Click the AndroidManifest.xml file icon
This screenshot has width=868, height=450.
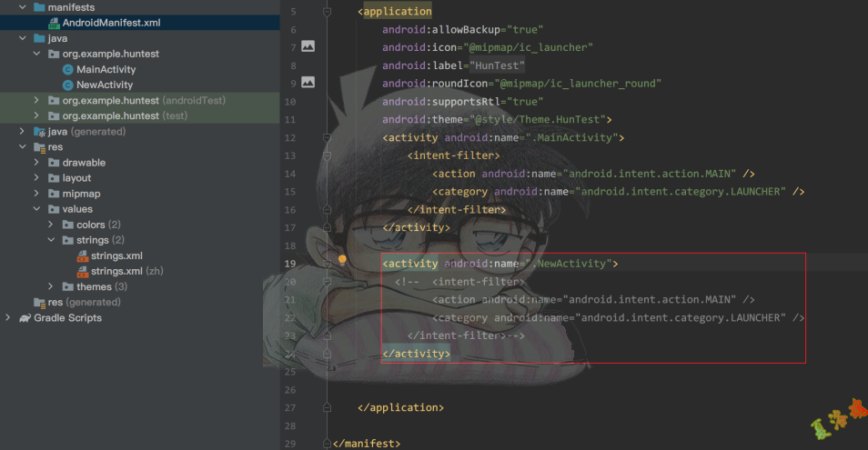(54, 23)
